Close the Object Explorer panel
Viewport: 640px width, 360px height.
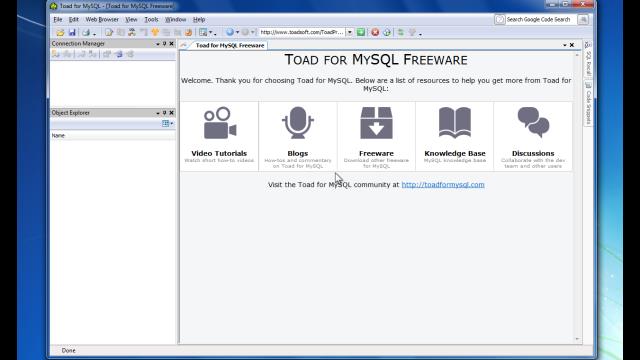[171, 113]
